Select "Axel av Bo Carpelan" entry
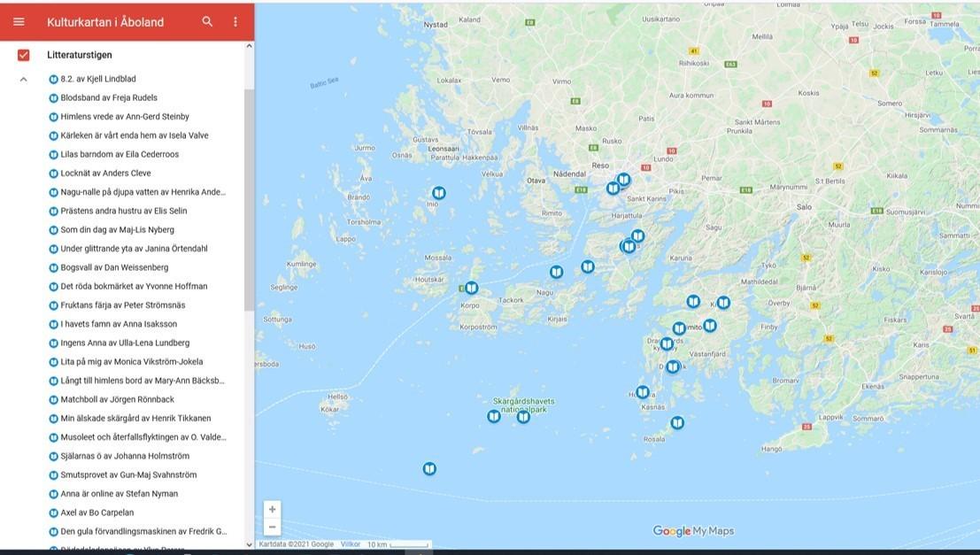This screenshot has width=980, height=555. 96,513
